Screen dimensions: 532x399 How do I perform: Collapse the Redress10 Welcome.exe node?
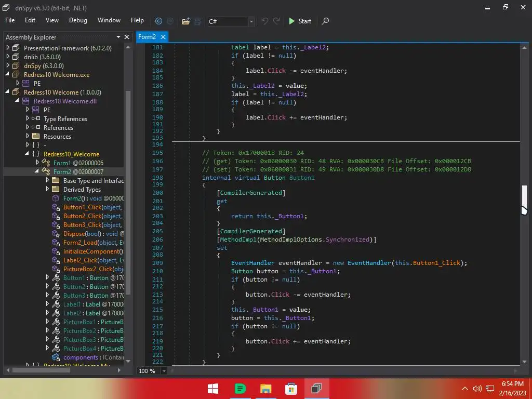pos(7,74)
